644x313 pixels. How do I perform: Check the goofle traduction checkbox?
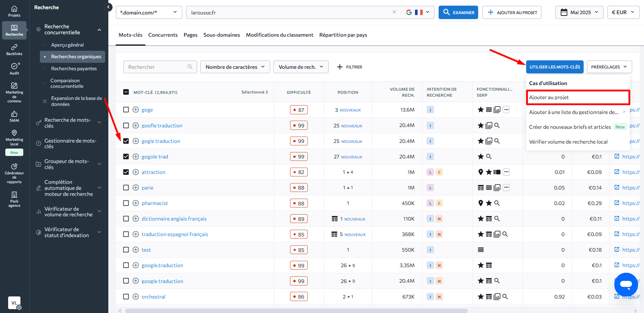click(x=126, y=126)
